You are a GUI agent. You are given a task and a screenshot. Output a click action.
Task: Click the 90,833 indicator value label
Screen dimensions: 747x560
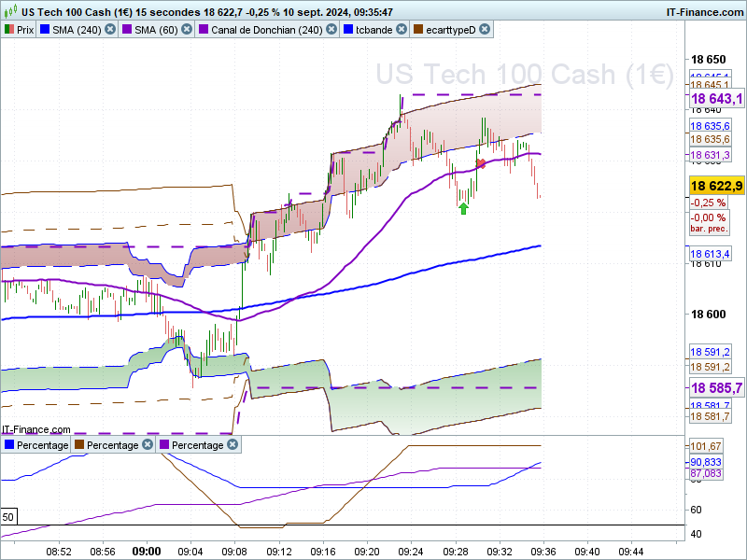click(706, 462)
